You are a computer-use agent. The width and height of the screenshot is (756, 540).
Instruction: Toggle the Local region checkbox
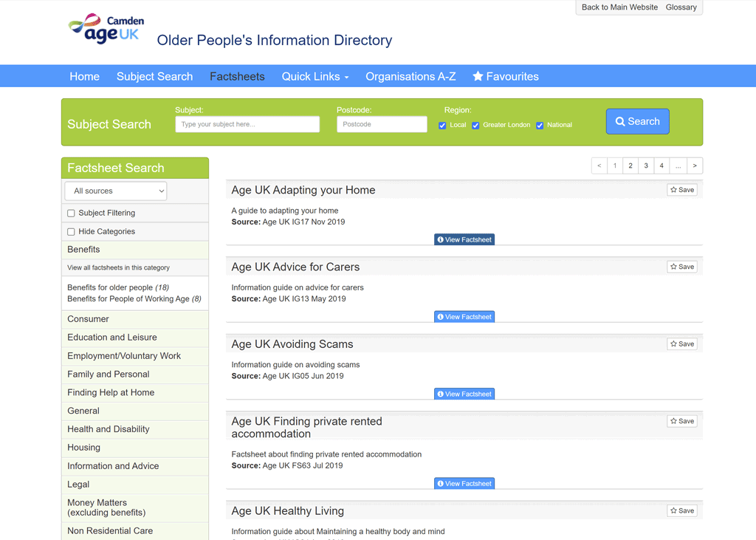(x=442, y=126)
